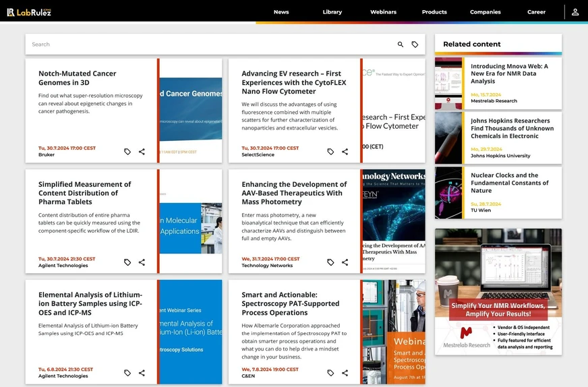Viewport: 588px width, 387px height.
Task: Open Enhancing the Development of AAV-Based title
Action: click(294, 193)
